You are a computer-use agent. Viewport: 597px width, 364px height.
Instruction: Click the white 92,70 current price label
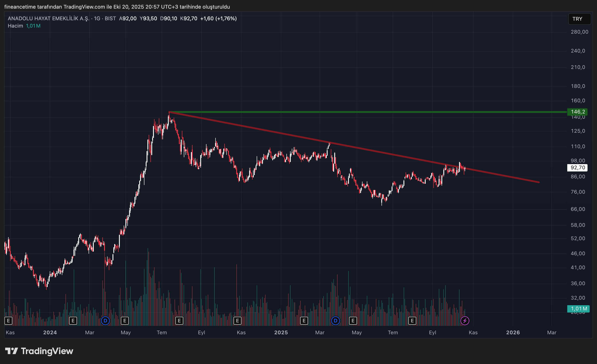(x=578, y=168)
